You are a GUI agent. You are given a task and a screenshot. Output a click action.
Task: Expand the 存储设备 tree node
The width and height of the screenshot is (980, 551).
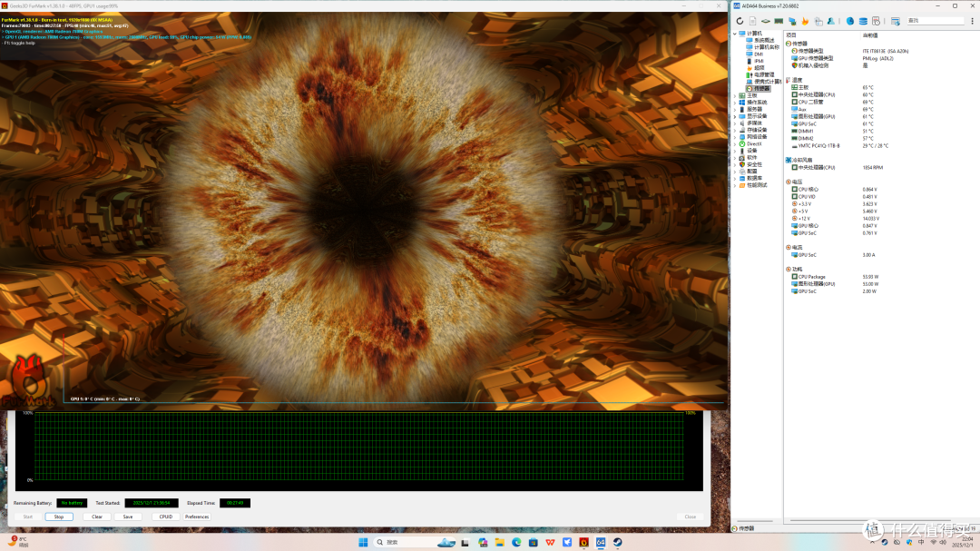pos(735,130)
